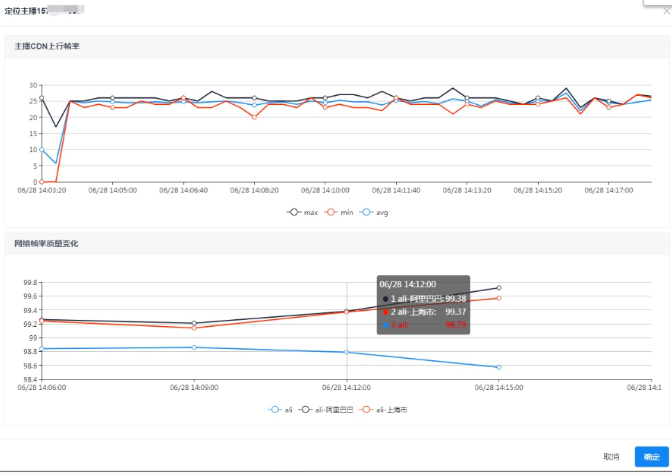Click the blue data point at 14:09:00
The height and width of the screenshot is (475, 672).
[x=194, y=347]
